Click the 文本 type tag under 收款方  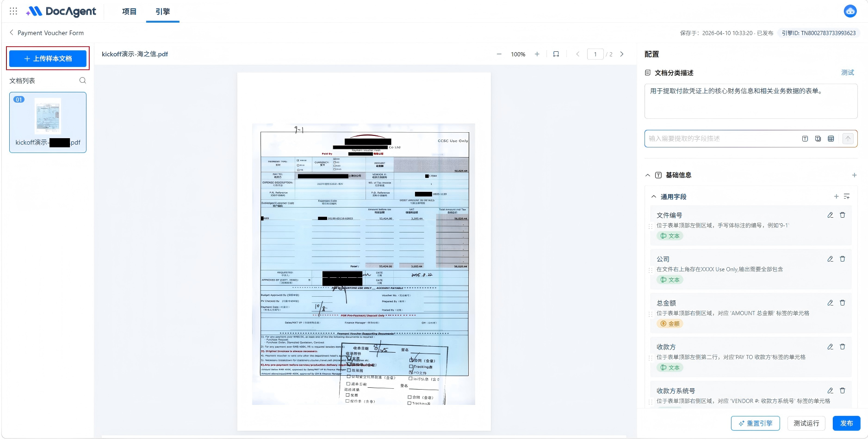pos(670,367)
